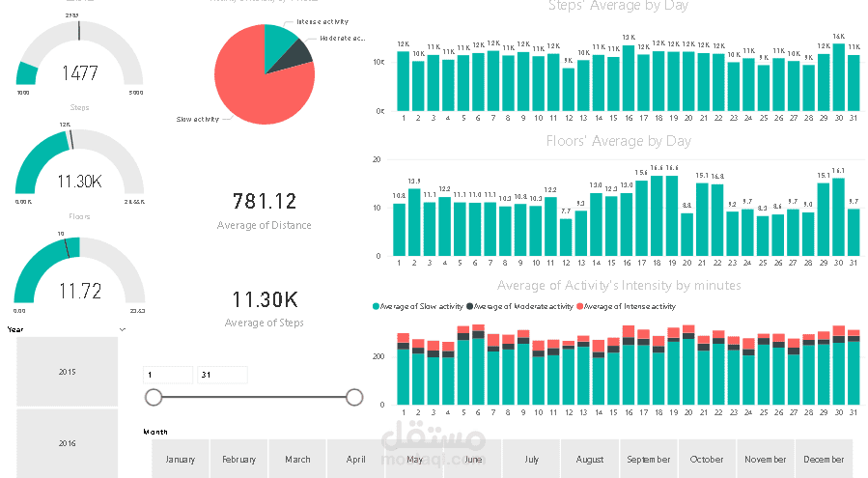
Task: Grab the left handle of day slider
Action: click(154, 397)
